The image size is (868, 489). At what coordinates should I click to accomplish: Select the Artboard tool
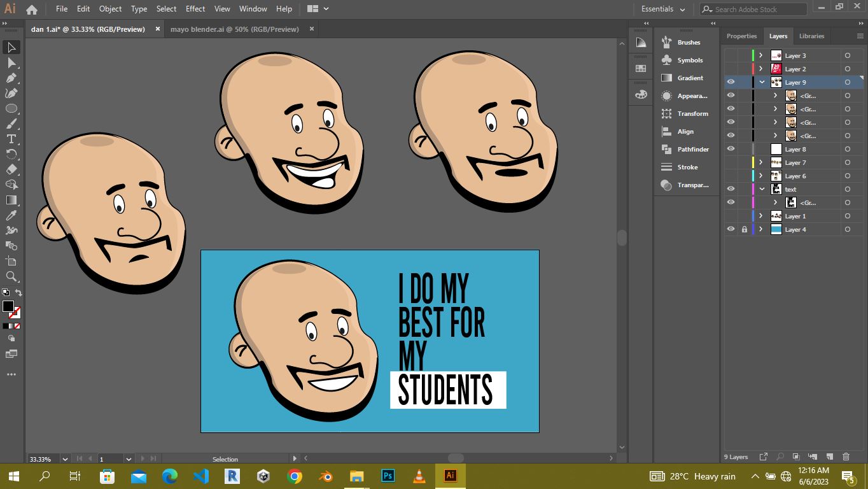point(11,261)
